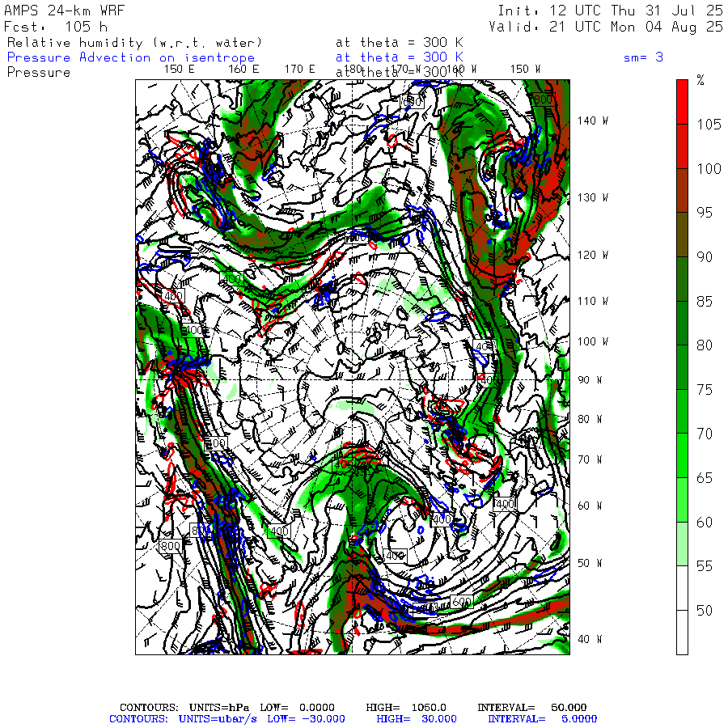The image size is (728, 728).
Task: Click the 'Valid: 21 UTC Mon 04 Aug 25' line
Action: 606,27
